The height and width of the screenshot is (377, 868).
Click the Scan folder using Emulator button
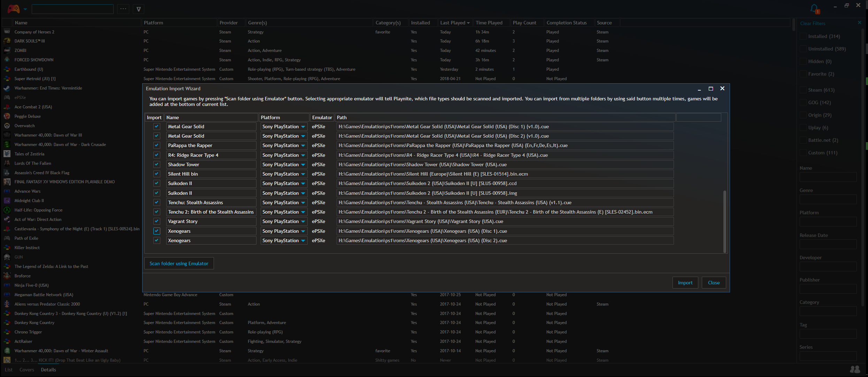[x=179, y=263]
